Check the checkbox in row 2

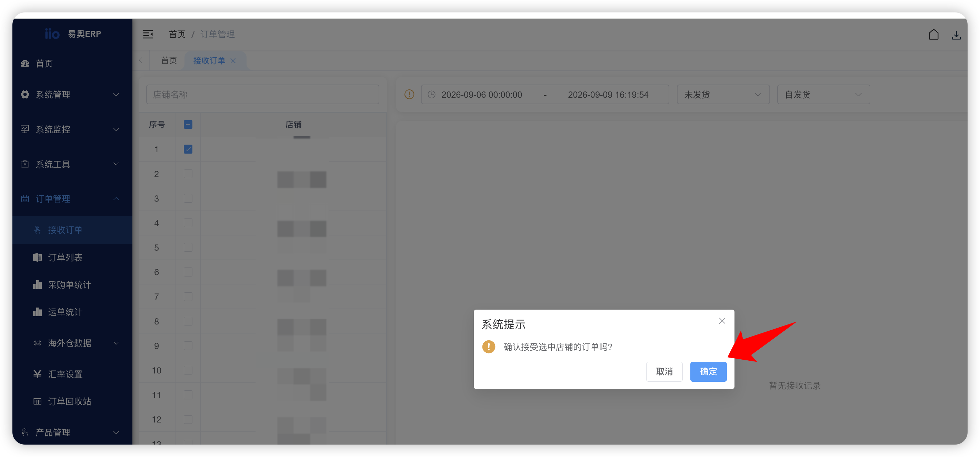click(x=188, y=174)
